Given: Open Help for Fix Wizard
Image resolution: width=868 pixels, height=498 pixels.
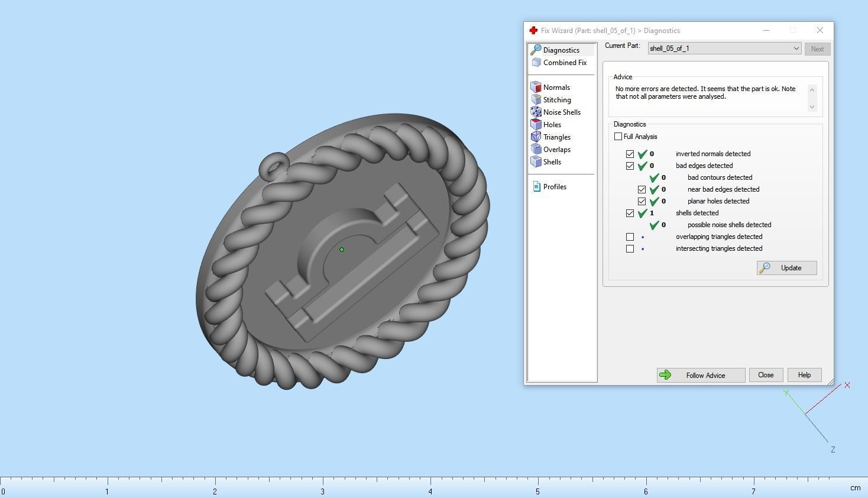Looking at the screenshot, I should [804, 375].
